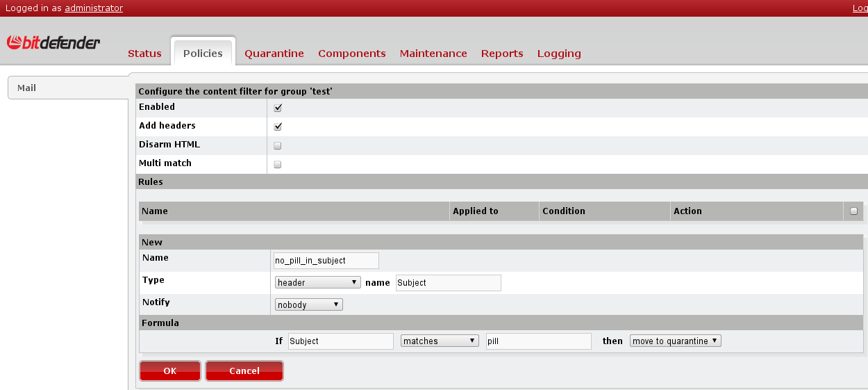Follow the administrator user link

tap(94, 8)
